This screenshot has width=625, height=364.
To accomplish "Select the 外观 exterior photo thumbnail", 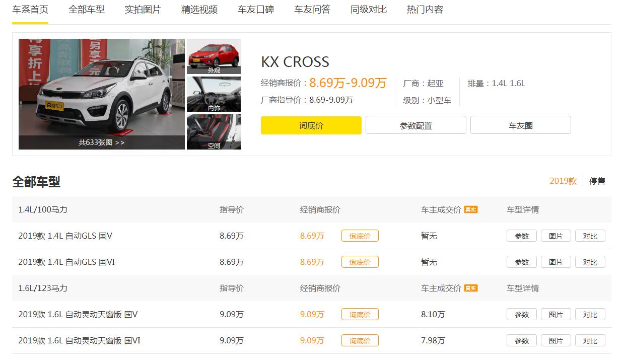I will [214, 56].
